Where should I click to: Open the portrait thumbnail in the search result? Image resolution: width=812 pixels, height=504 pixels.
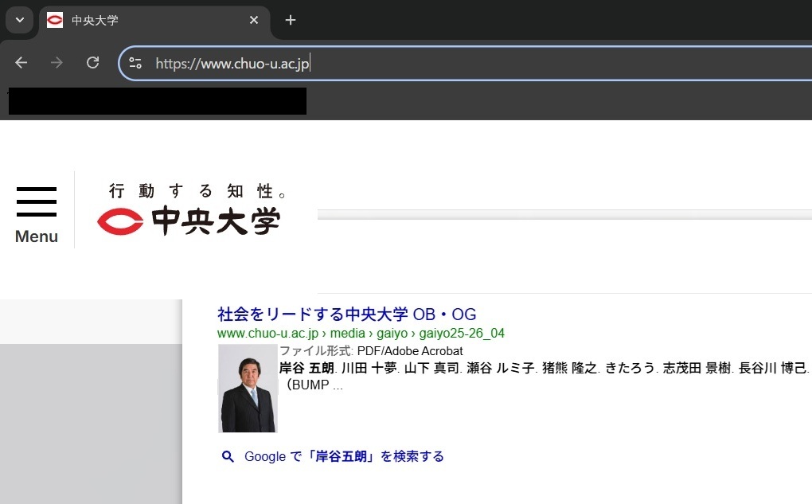[x=248, y=388]
